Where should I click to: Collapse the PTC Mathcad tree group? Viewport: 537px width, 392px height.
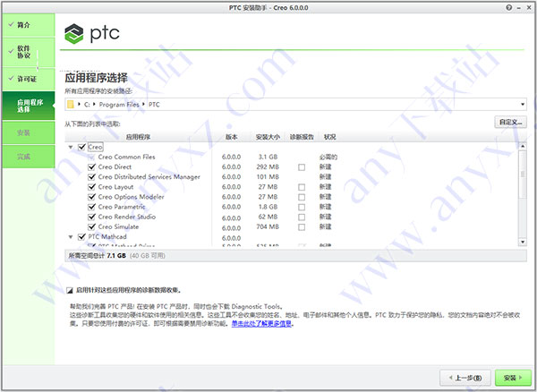coord(71,237)
